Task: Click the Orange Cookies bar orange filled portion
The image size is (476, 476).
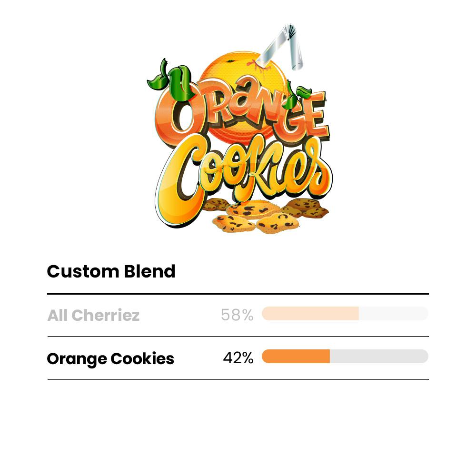Action: (295, 357)
